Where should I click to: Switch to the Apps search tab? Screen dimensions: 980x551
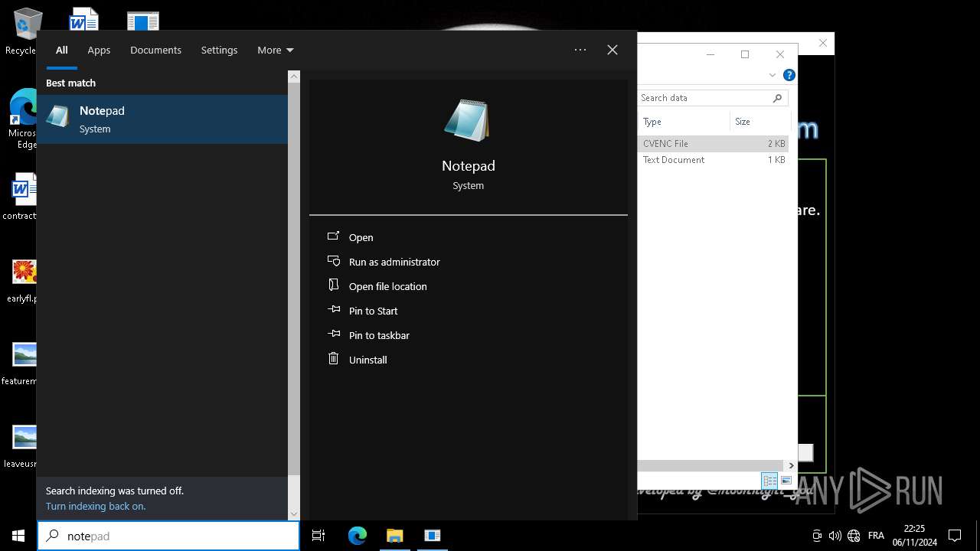[x=99, y=50]
